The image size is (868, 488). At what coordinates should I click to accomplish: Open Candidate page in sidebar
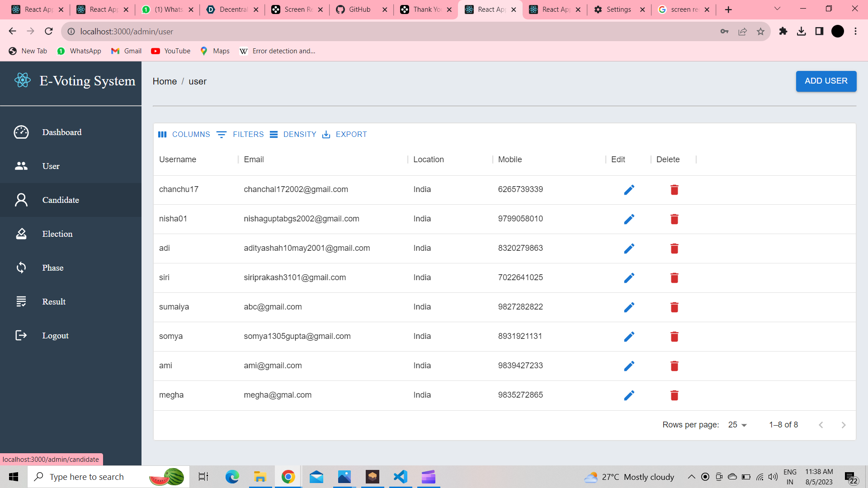coord(61,200)
